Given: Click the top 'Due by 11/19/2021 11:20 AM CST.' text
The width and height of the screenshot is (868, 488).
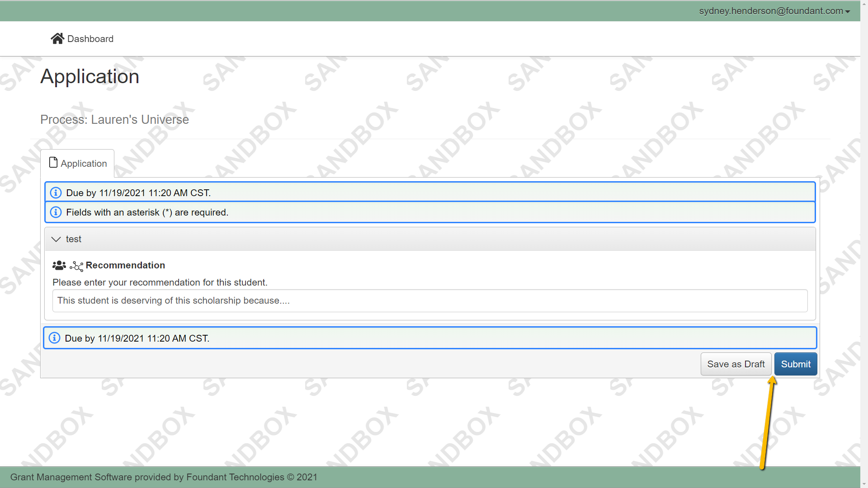Looking at the screenshot, I should [138, 193].
